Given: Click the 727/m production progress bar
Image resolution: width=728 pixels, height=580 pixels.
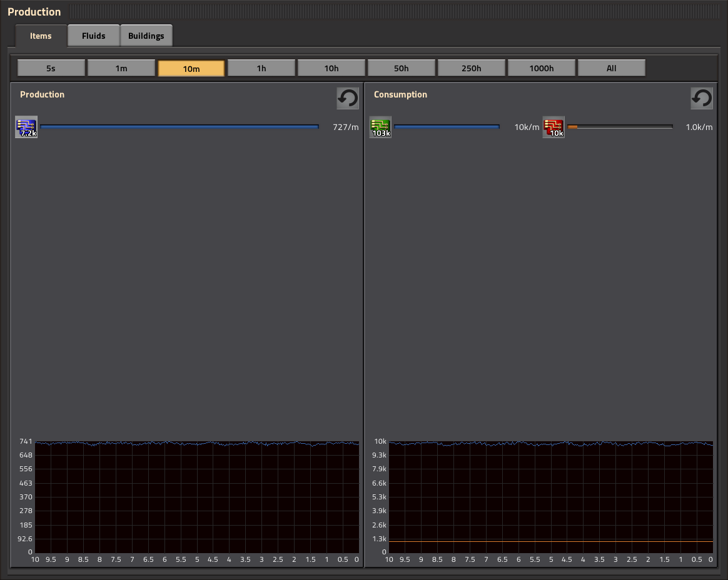Looking at the screenshot, I should pos(179,127).
